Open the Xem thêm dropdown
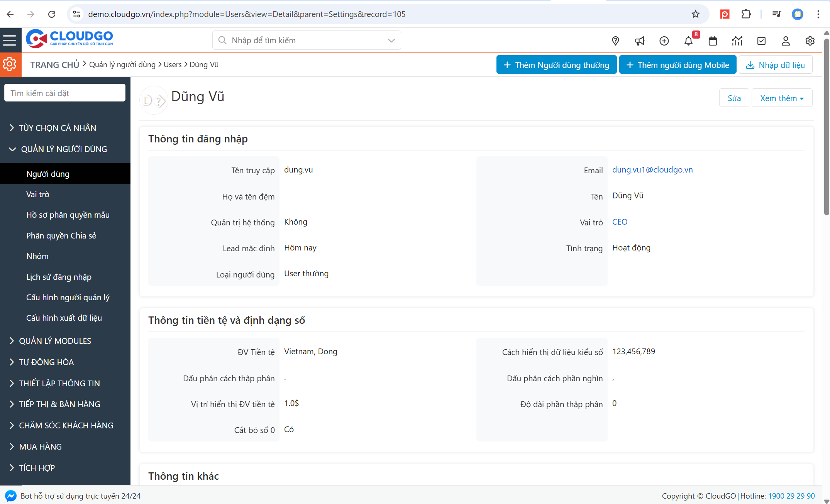830x504 pixels. [782, 98]
